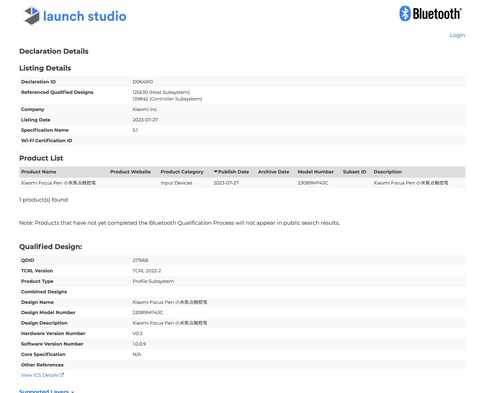480x393 pixels.
Task: Select Design Model Number value 23089MP43C
Action: click(148, 312)
